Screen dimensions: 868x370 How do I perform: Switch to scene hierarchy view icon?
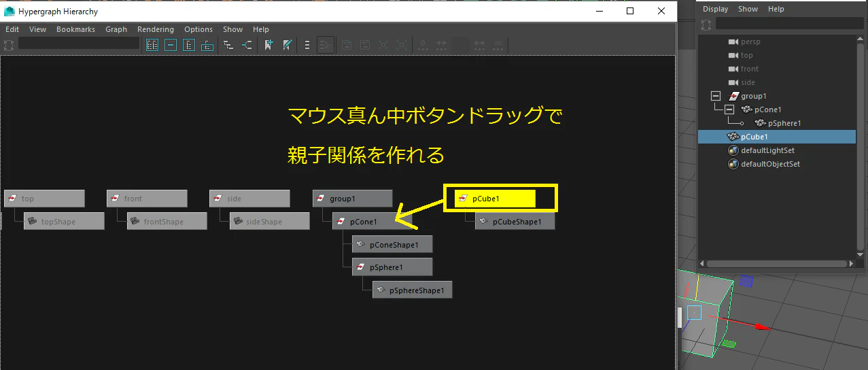[x=228, y=45]
